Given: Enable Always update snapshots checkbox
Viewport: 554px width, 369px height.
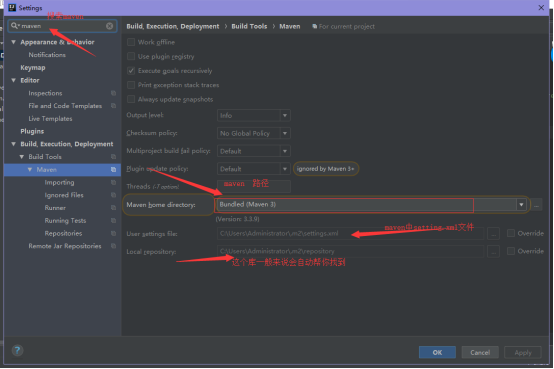Looking at the screenshot, I should click(131, 99).
